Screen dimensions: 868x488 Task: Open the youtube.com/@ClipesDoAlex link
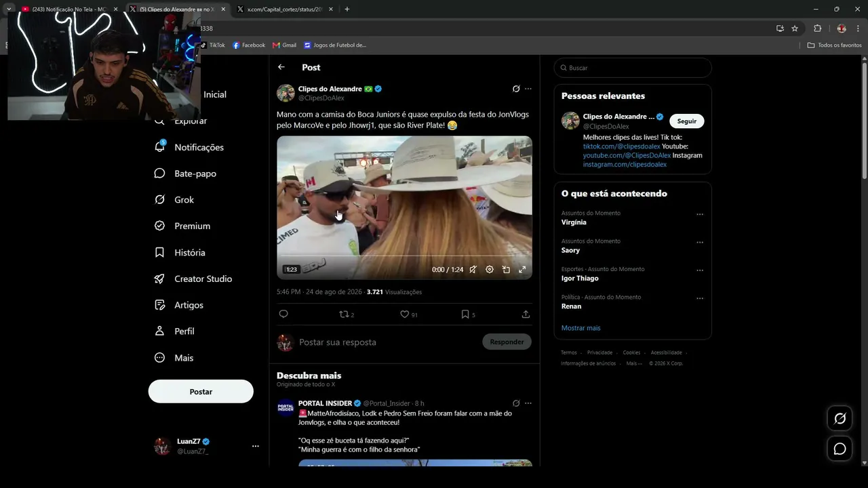click(x=627, y=155)
